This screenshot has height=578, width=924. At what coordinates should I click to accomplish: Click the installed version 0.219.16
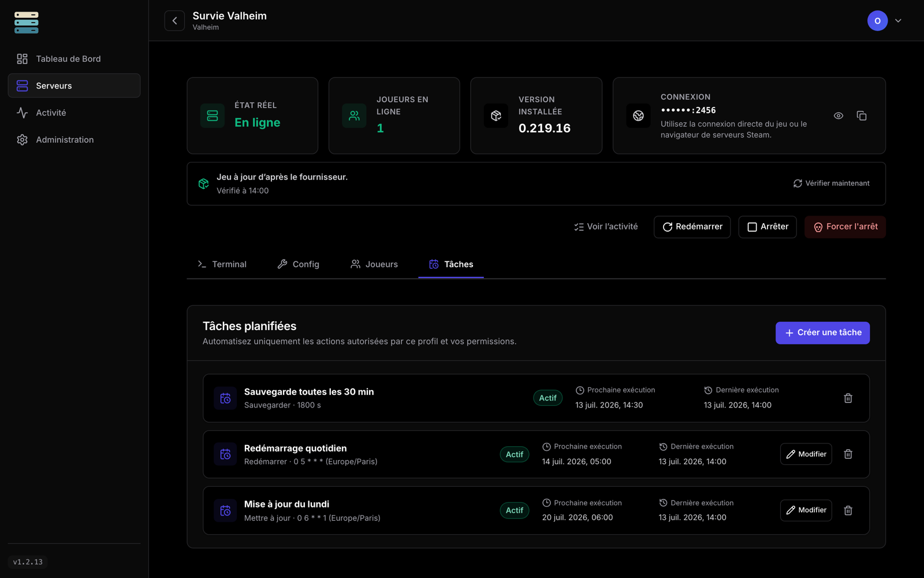pos(545,128)
